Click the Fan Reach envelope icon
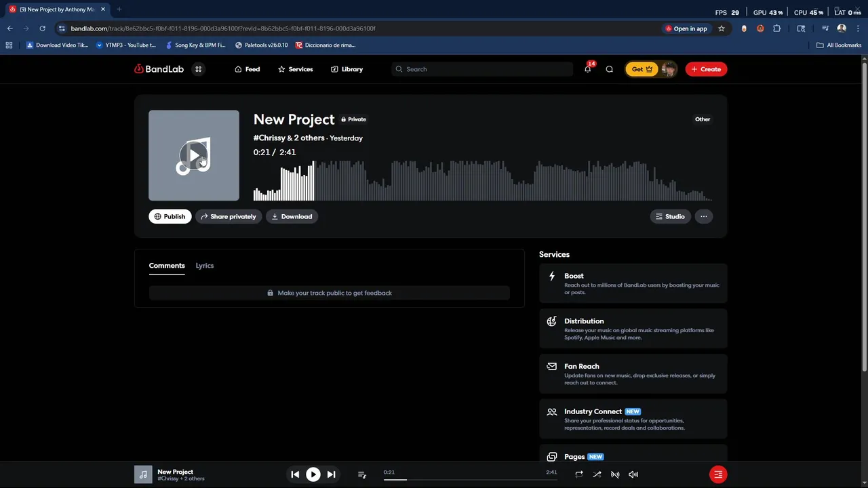Screen dimensions: 868x488 click(x=551, y=366)
